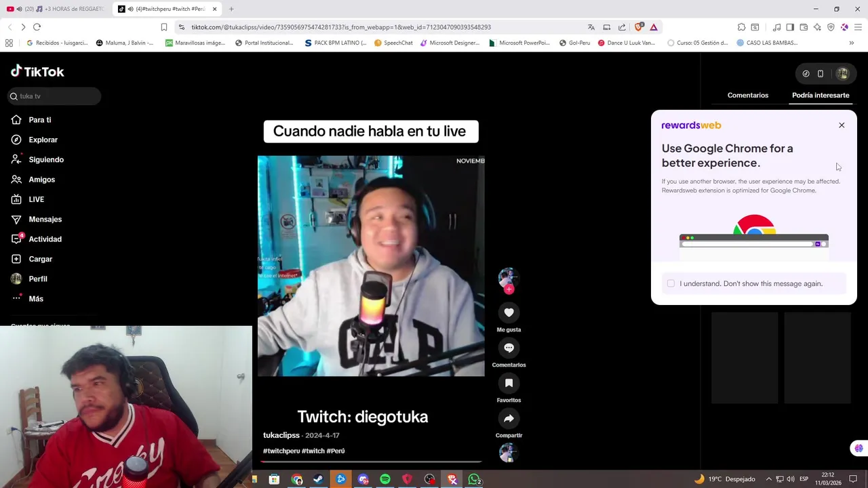Open the profile avatar in the top-right header
Viewport: 868px width, 488px height.
point(842,73)
